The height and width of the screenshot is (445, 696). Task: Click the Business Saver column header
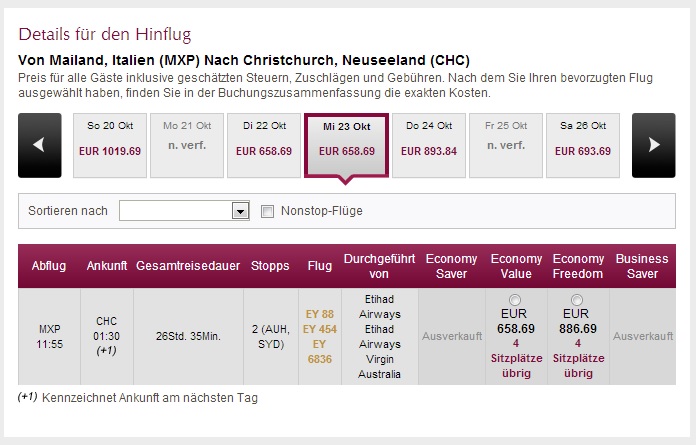(x=642, y=266)
